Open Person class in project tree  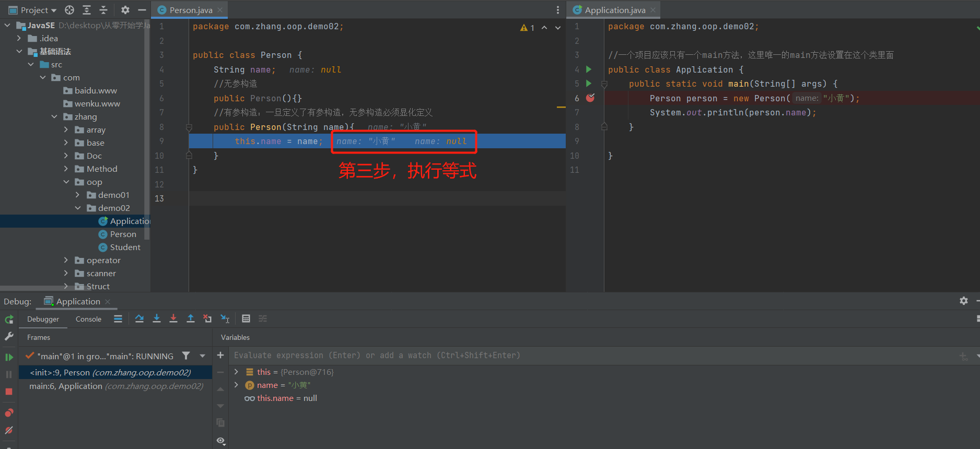pyautogui.click(x=123, y=234)
